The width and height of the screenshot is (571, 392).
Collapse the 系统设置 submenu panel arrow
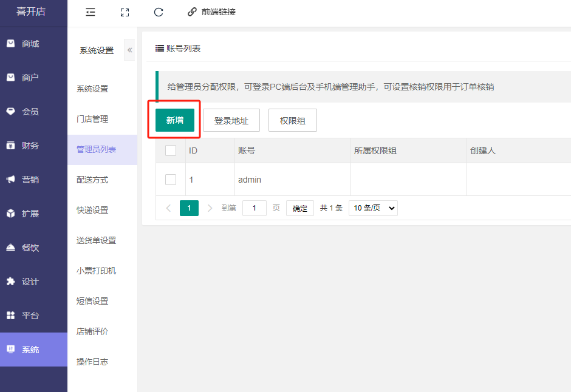(129, 50)
